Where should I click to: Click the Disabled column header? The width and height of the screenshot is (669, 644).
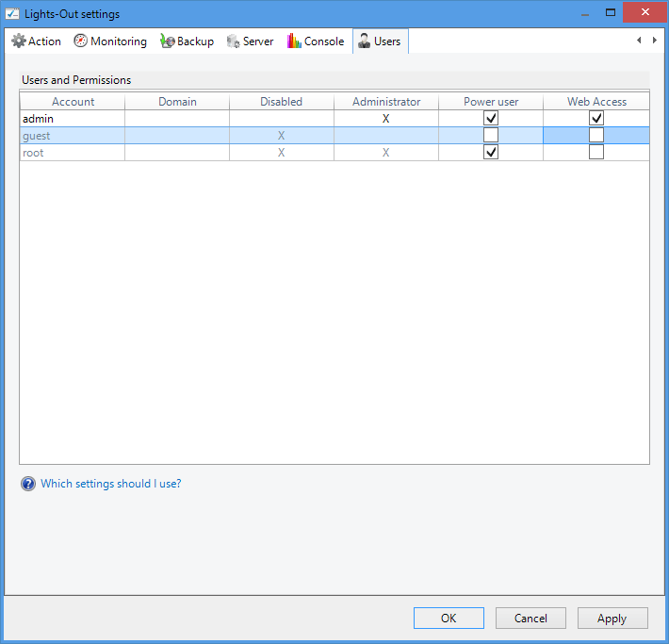pyautogui.click(x=282, y=102)
